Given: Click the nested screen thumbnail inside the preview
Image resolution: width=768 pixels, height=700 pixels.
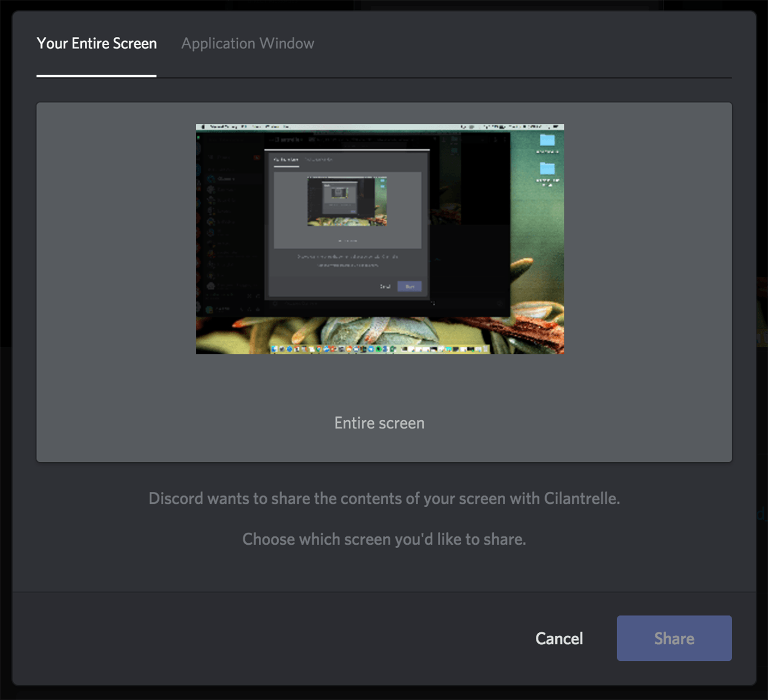Looking at the screenshot, I should pos(347,201).
